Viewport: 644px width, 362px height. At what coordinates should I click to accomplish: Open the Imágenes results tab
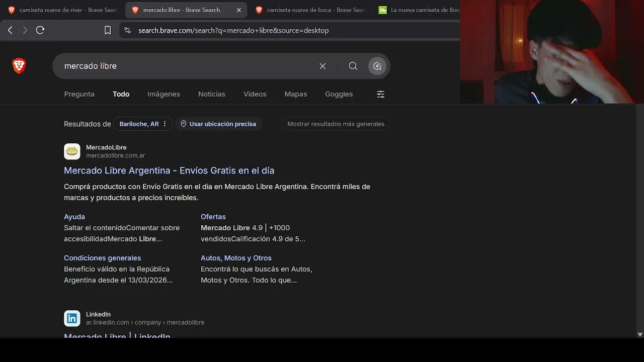(x=164, y=94)
